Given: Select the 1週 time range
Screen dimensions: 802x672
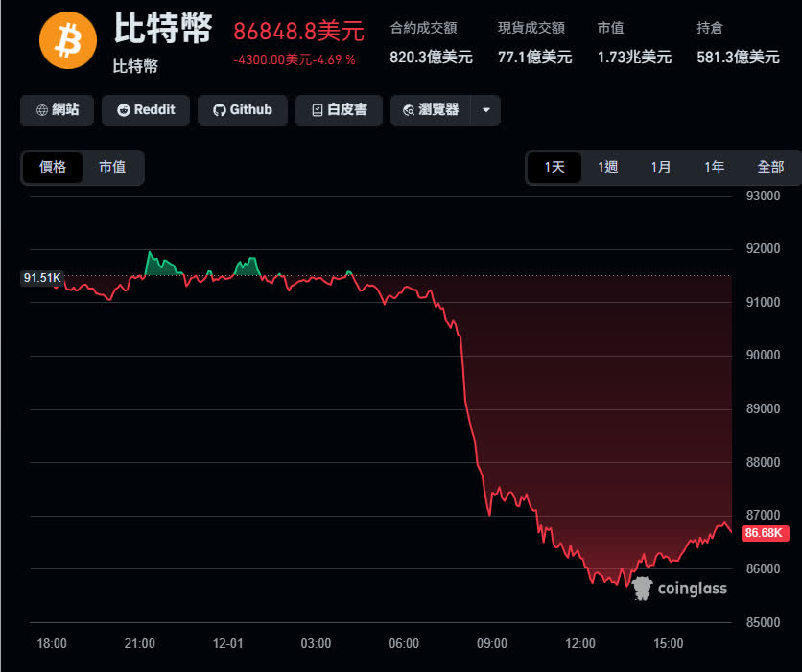Looking at the screenshot, I should pyautogui.click(x=608, y=167).
